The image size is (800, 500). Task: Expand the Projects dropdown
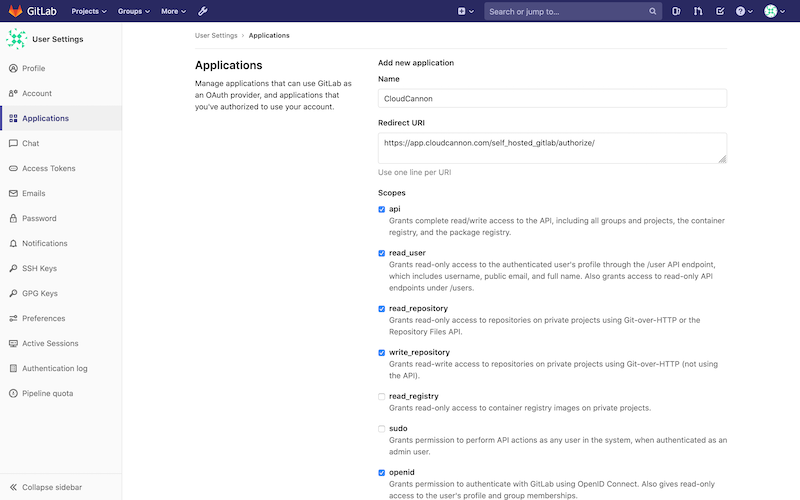tap(89, 11)
